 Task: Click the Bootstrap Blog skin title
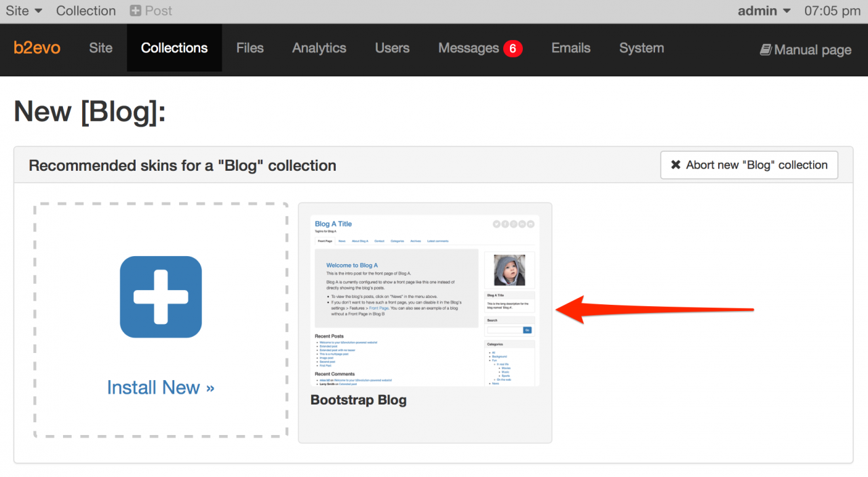click(x=359, y=400)
